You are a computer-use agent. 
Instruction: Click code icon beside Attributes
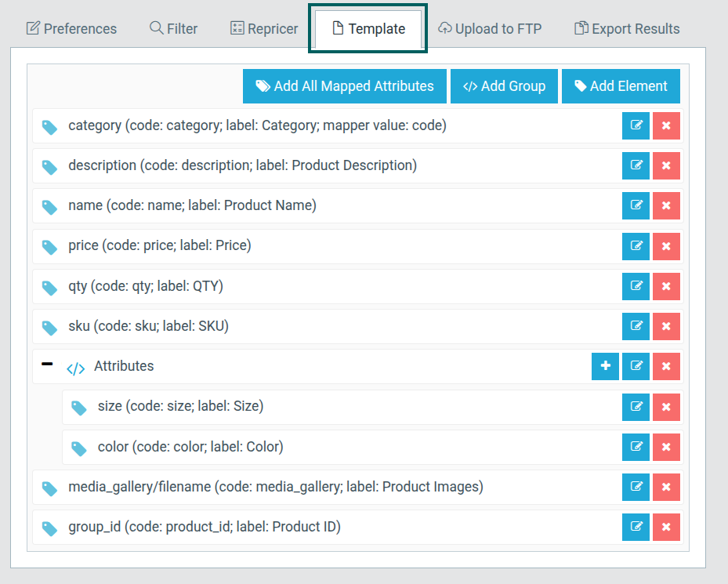click(76, 369)
